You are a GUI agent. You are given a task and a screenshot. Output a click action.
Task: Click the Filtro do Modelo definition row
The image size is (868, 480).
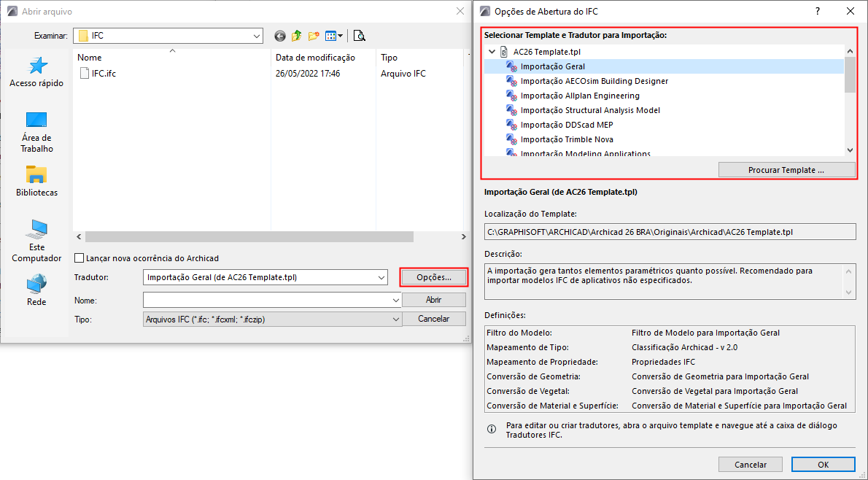(x=670, y=333)
